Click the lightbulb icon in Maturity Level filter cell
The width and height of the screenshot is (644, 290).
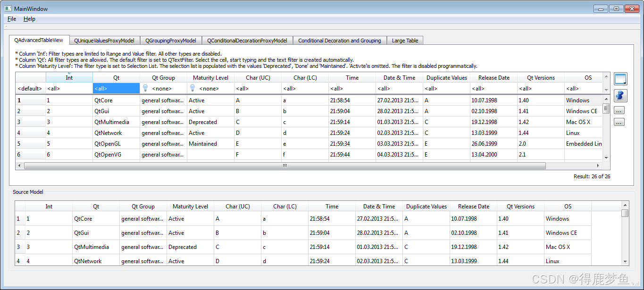pyautogui.click(x=192, y=88)
